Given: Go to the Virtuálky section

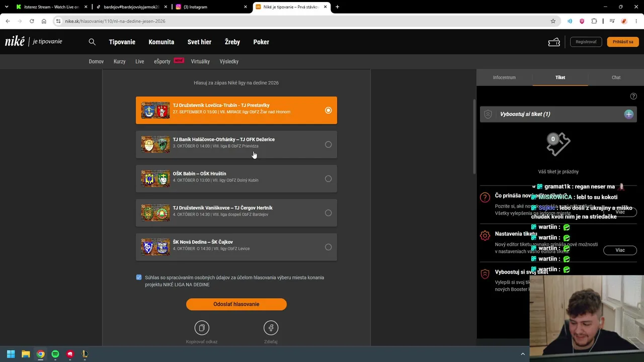Looking at the screenshot, I should click(x=200, y=61).
